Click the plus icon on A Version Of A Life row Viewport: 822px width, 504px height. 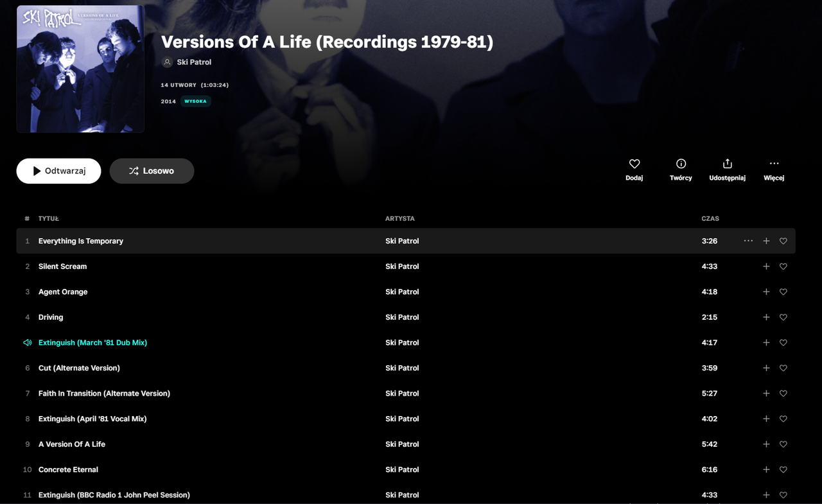coord(766,444)
